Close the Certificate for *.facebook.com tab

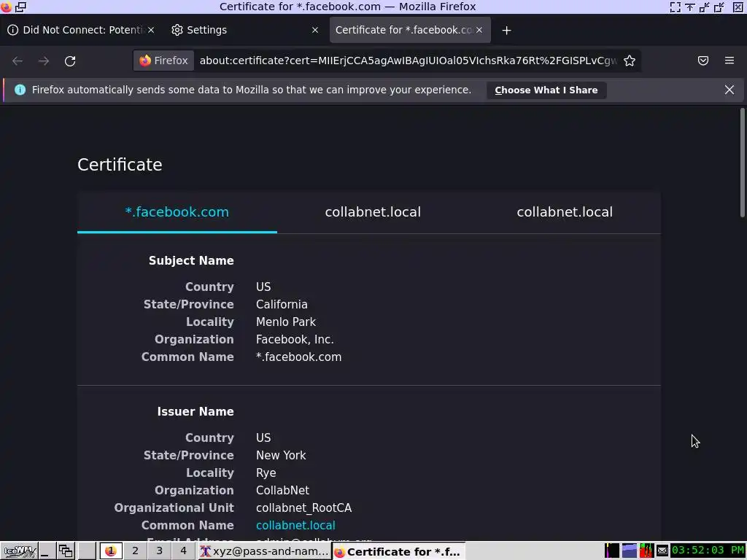pos(479,29)
